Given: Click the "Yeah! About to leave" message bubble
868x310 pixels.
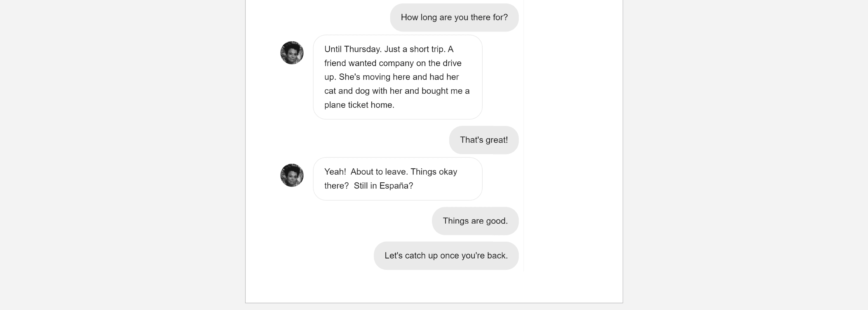Looking at the screenshot, I should [x=398, y=179].
